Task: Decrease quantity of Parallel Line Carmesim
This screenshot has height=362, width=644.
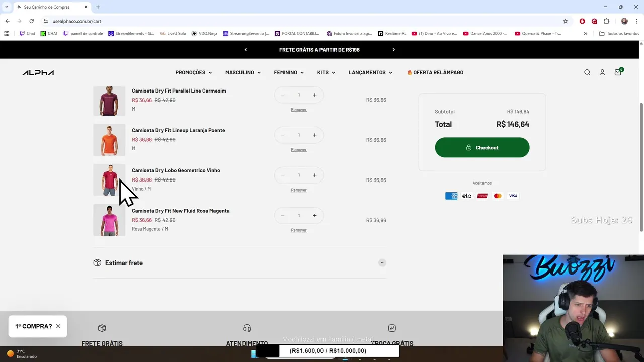Action: coord(283,95)
